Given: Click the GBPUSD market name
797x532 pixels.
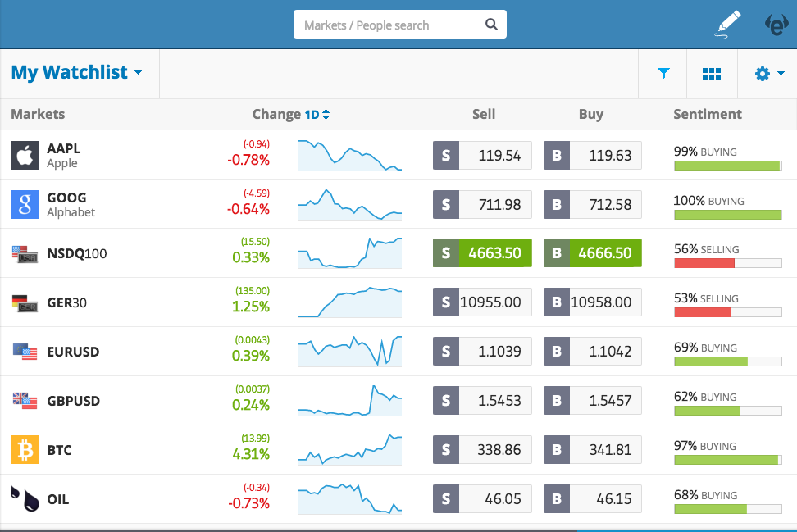Looking at the screenshot, I should (74, 401).
